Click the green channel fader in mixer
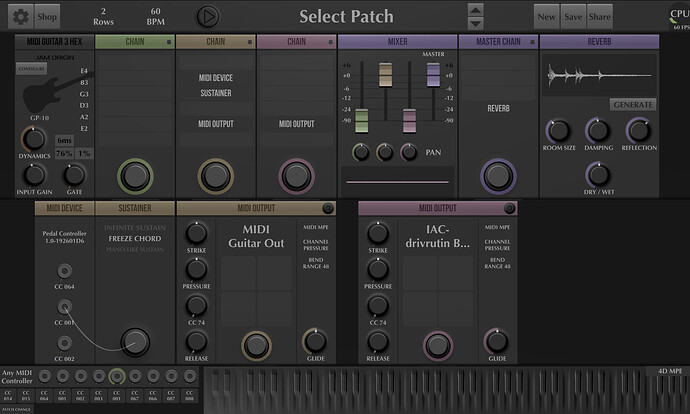 361,121
